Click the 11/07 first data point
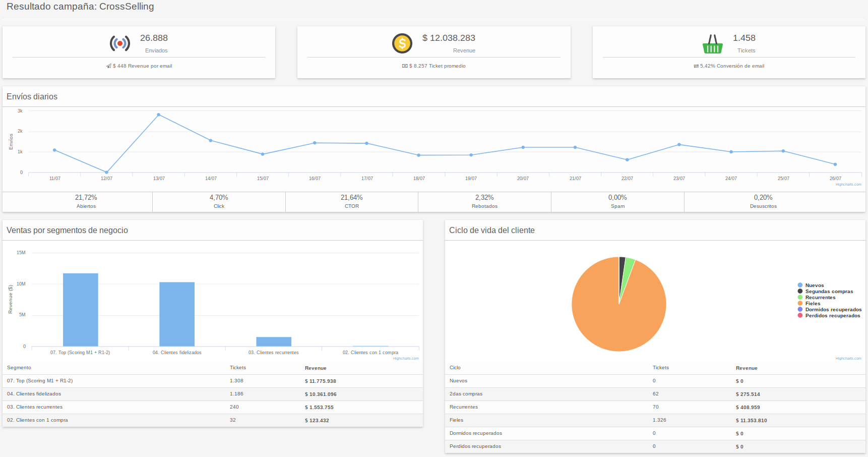This screenshot has height=457, width=868. pos(54,150)
